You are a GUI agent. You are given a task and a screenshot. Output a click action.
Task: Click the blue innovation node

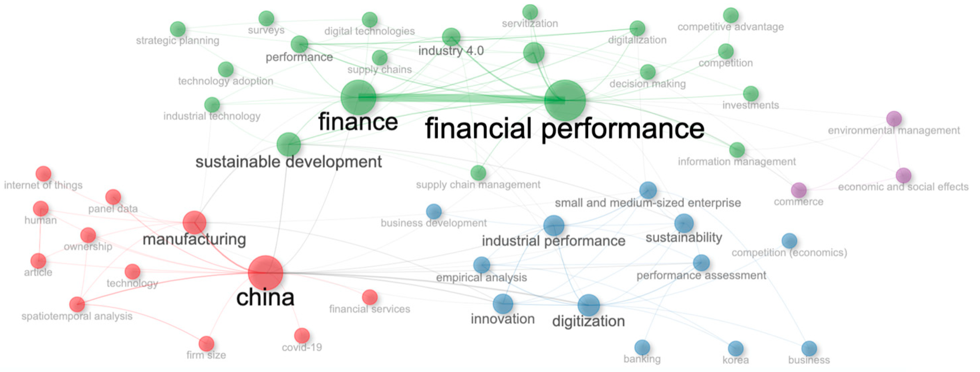pos(503,303)
